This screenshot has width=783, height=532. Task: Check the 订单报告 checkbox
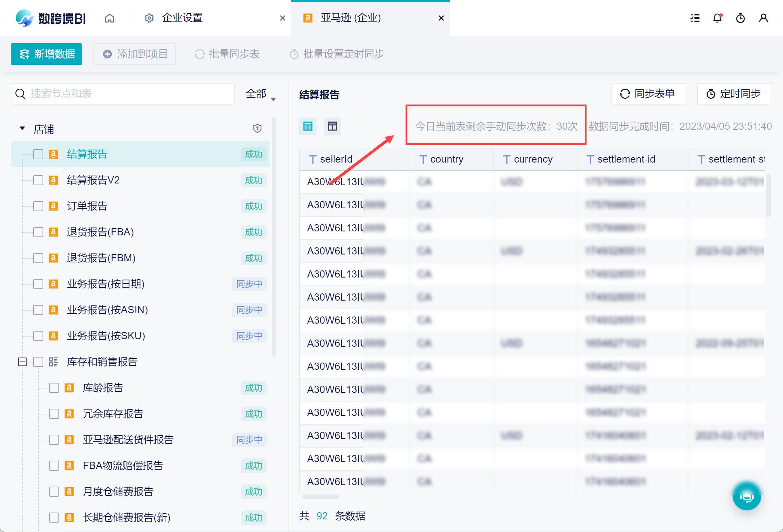pyautogui.click(x=38, y=206)
